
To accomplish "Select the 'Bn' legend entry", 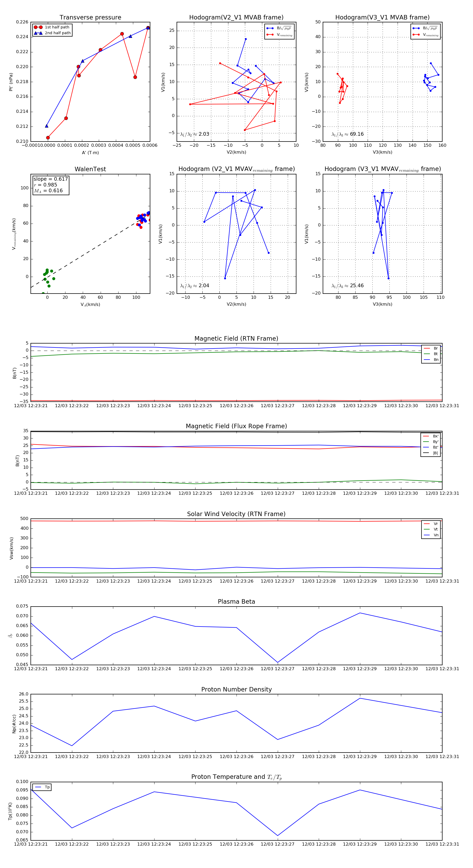I will (x=431, y=360).
